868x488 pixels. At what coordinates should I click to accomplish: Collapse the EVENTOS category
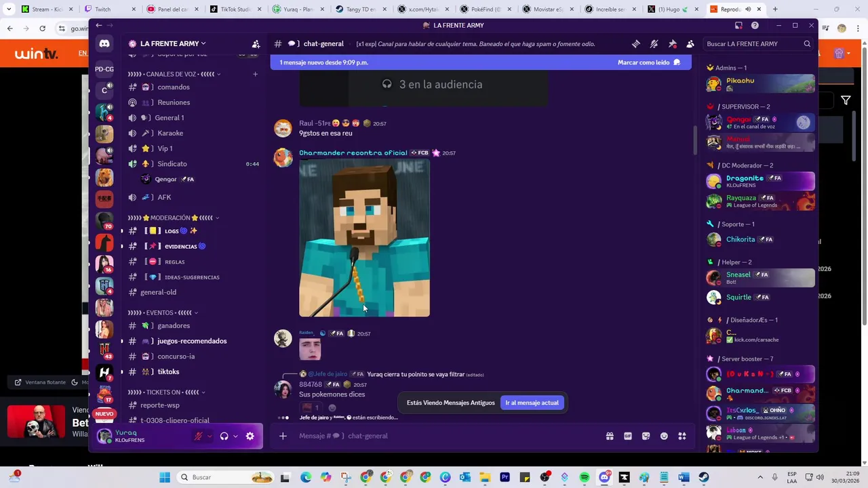pyautogui.click(x=163, y=312)
